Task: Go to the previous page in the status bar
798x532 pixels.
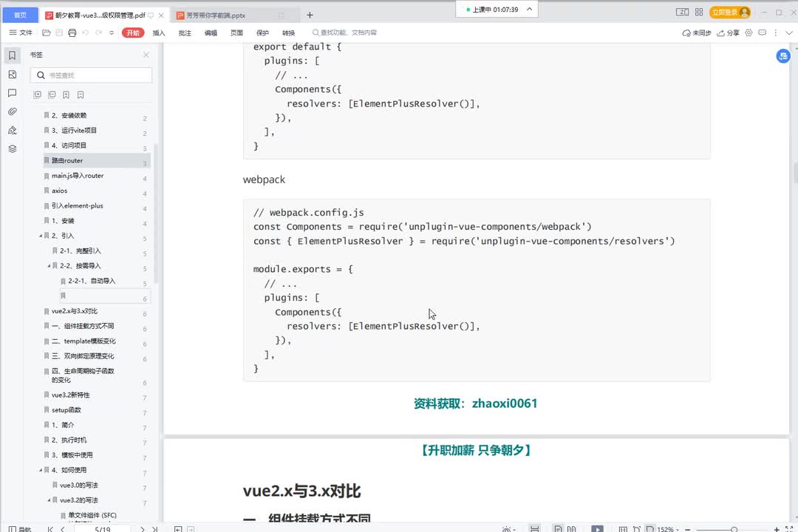Action: pos(63,529)
